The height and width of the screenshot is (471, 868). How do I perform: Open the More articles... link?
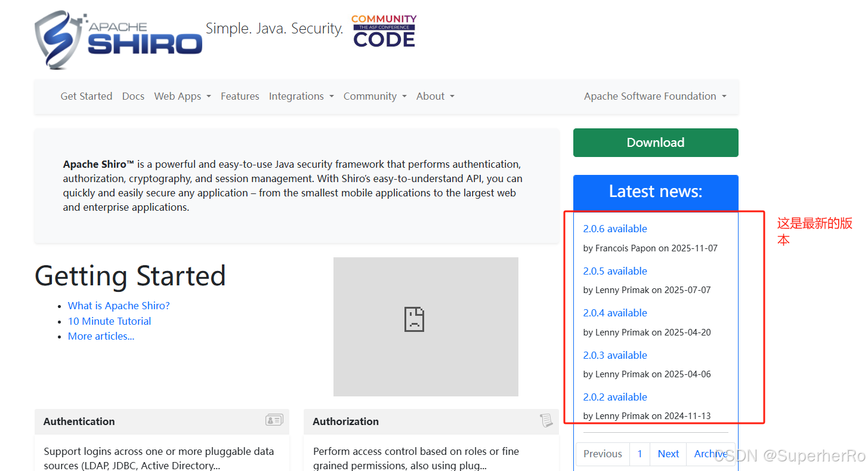[101, 336]
